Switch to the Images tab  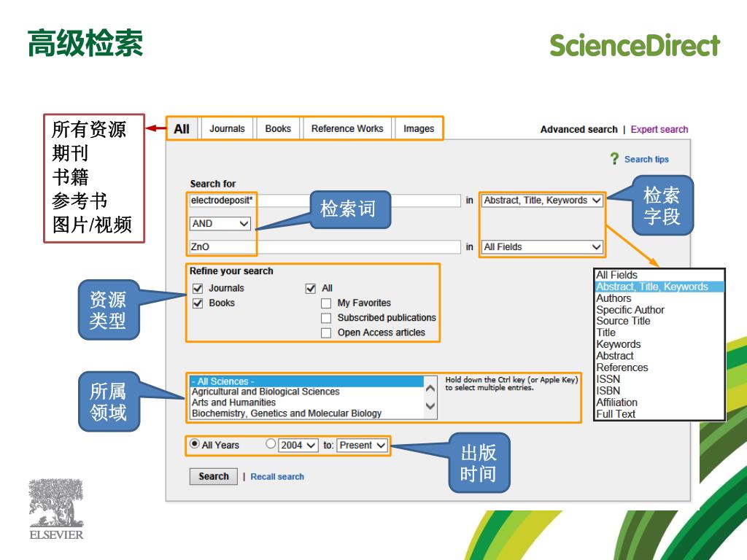[419, 128]
